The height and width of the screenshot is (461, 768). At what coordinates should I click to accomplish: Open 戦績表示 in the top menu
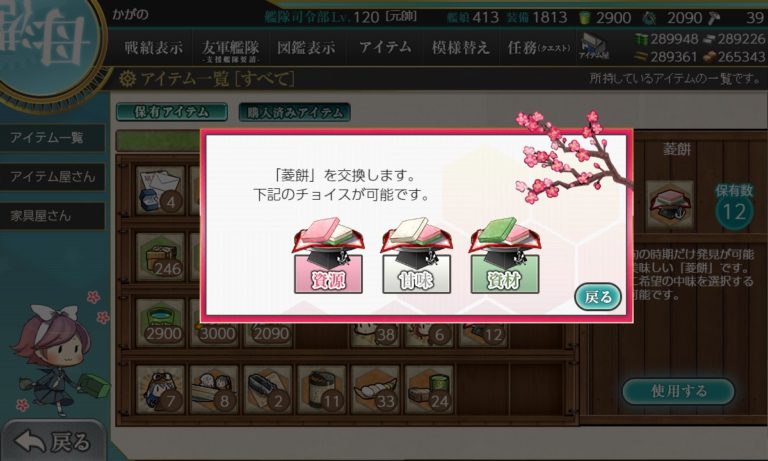[153, 48]
